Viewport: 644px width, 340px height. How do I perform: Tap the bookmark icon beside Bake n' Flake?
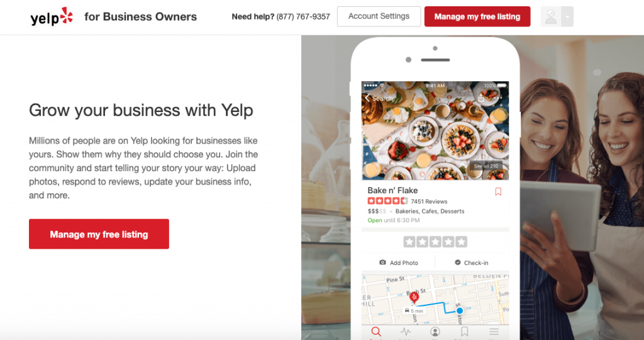pyautogui.click(x=498, y=191)
